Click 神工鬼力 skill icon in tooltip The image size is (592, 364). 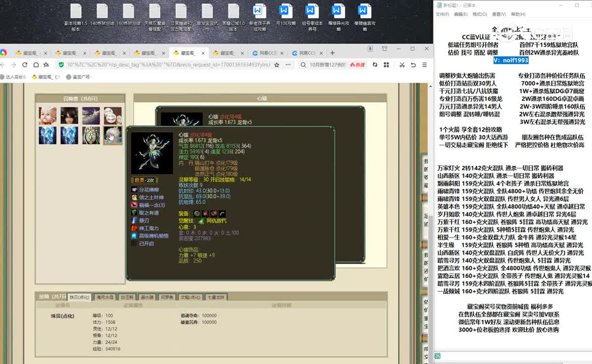click(x=134, y=228)
